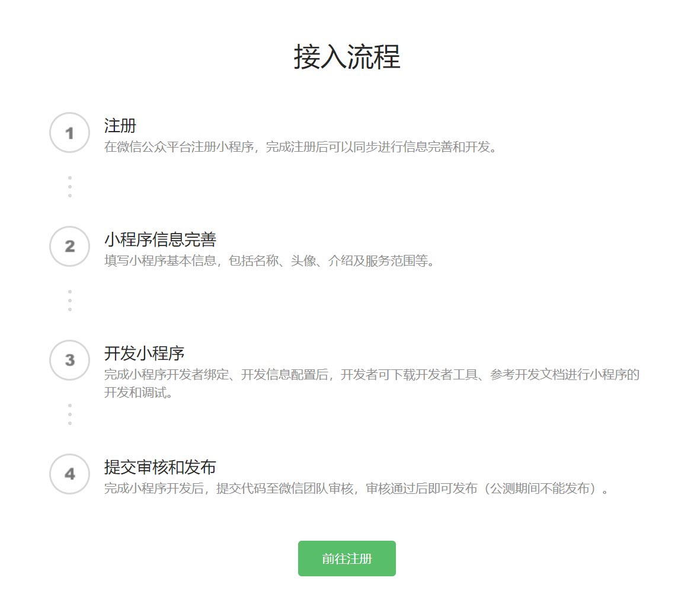Image resolution: width=697 pixels, height=616 pixels.
Task: Click the 完成注册后可以同步进行 sentence portion
Action: [x=334, y=147]
